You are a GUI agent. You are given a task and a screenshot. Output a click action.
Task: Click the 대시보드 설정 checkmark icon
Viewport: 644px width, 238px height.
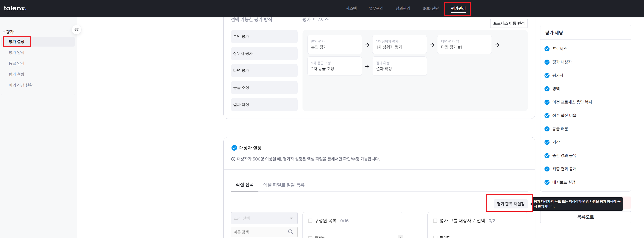pos(547,182)
